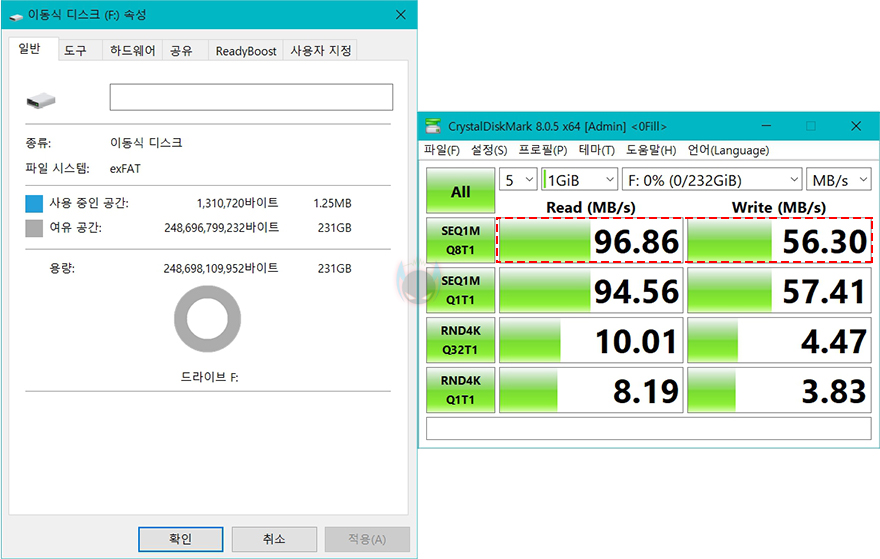Viewport: 880px width, 559px height.
Task: Cancel with the 취소 button
Action: pos(274,539)
